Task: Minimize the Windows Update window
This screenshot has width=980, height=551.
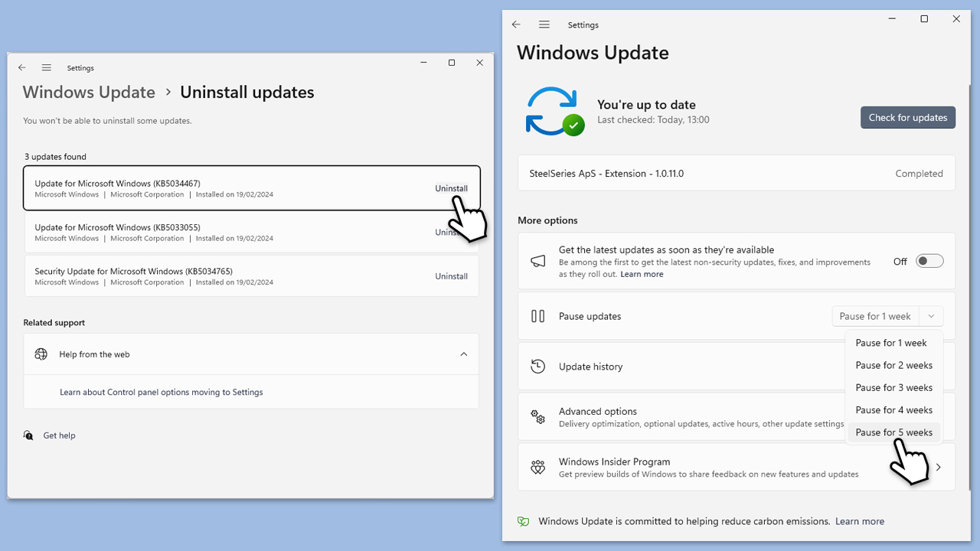Action: (x=892, y=19)
